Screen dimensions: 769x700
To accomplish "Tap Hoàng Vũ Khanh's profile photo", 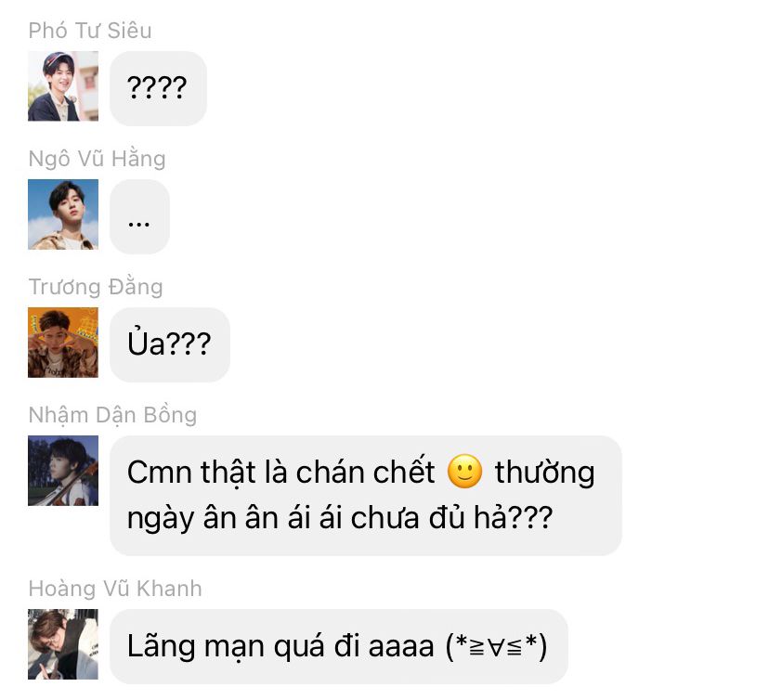I will pos(63,644).
